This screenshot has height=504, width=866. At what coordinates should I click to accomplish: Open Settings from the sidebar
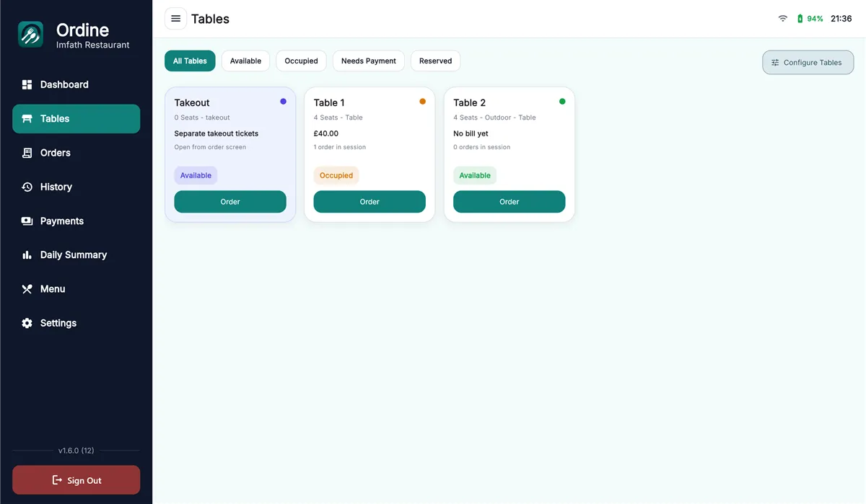click(76, 323)
